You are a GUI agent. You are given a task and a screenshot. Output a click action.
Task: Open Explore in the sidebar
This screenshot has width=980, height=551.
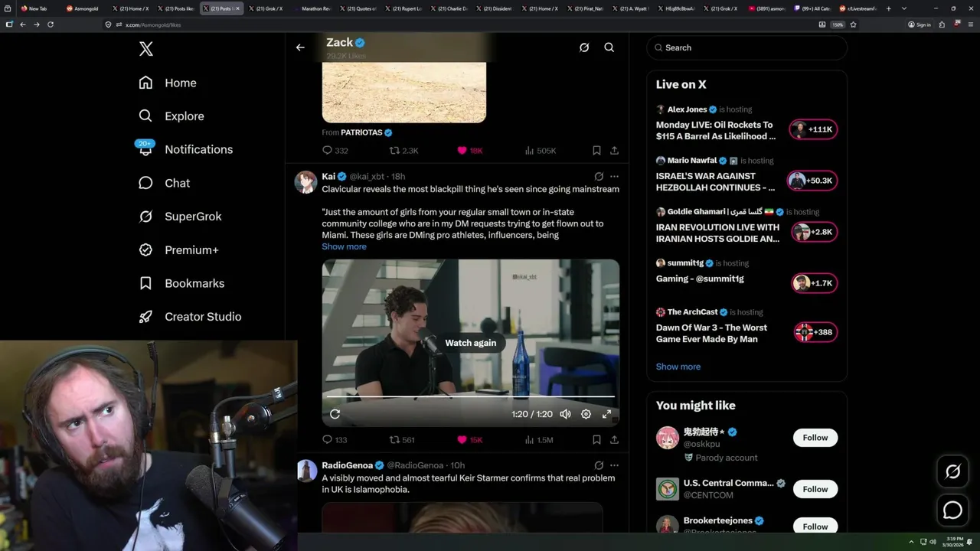coord(171,116)
